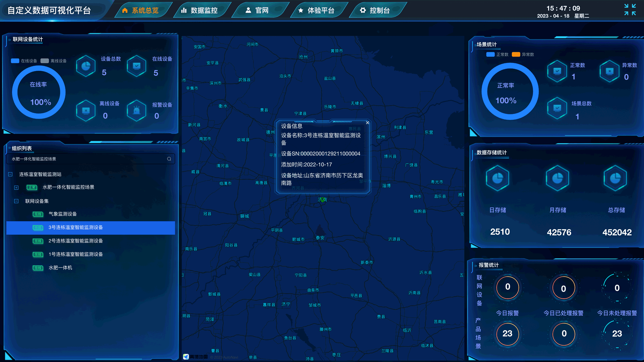Click the 离线设备 offline monitor hexagon icon
Image resolution: width=644 pixels, height=362 pixels.
point(86,110)
